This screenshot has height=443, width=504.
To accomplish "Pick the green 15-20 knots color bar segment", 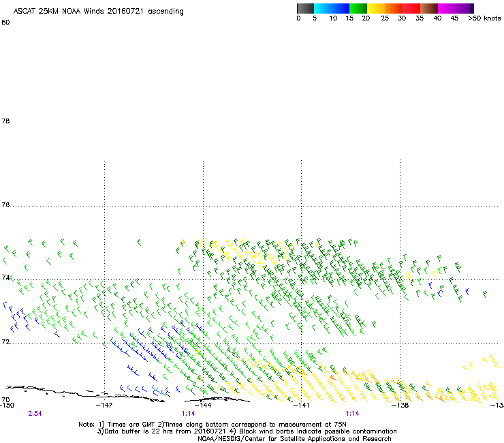I will pos(358,8).
